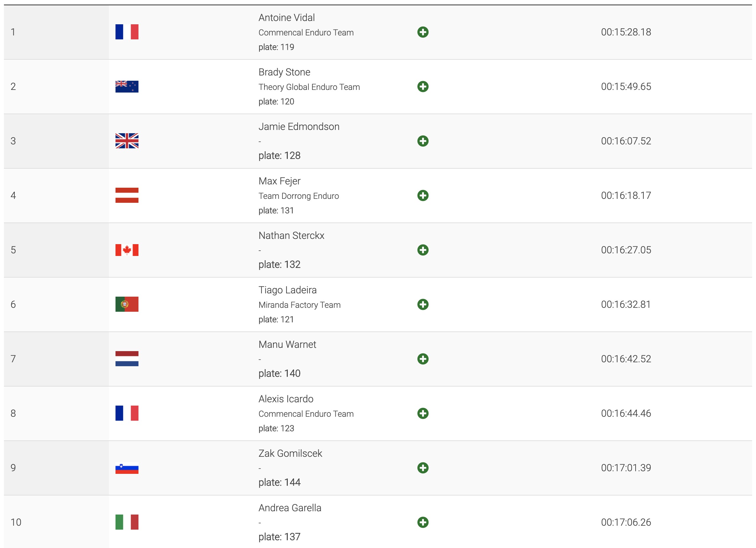Click the Slovenian flag icon
756x548 pixels.
coord(127,469)
